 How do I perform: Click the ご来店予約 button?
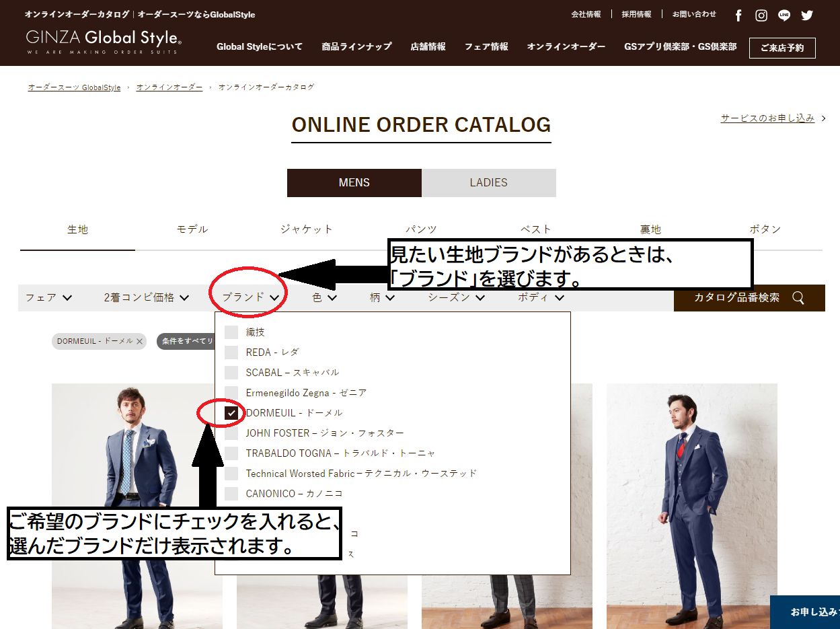(x=781, y=48)
